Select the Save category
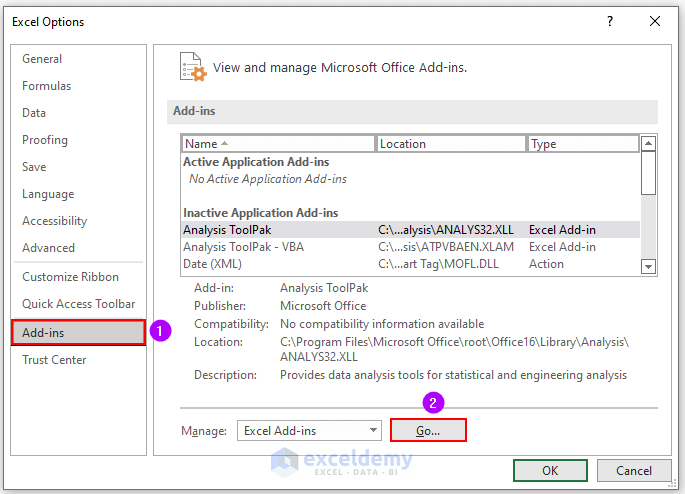Screen dimensions: 685x494 coord(34,167)
